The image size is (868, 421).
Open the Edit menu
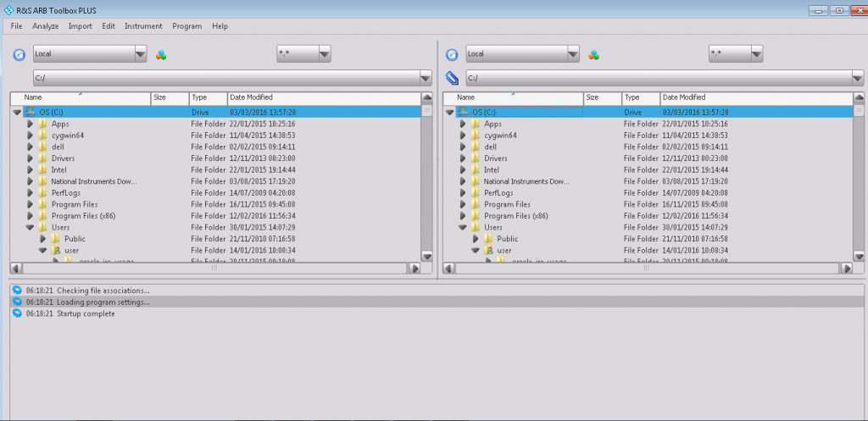pos(108,26)
